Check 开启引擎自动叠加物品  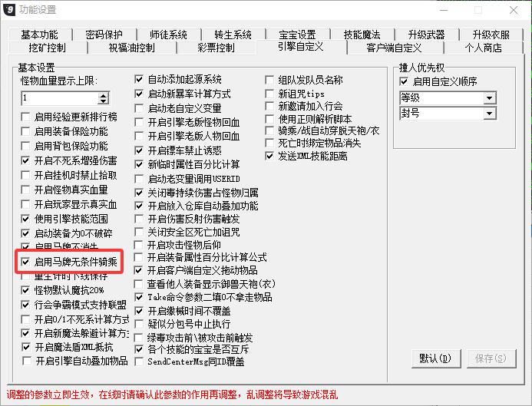tap(27, 361)
